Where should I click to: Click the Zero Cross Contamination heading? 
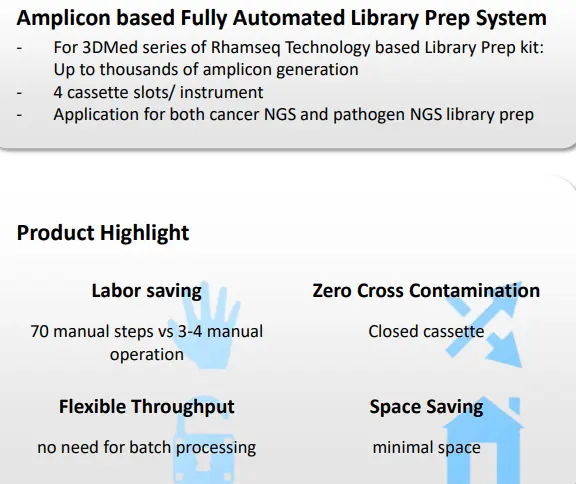click(426, 290)
